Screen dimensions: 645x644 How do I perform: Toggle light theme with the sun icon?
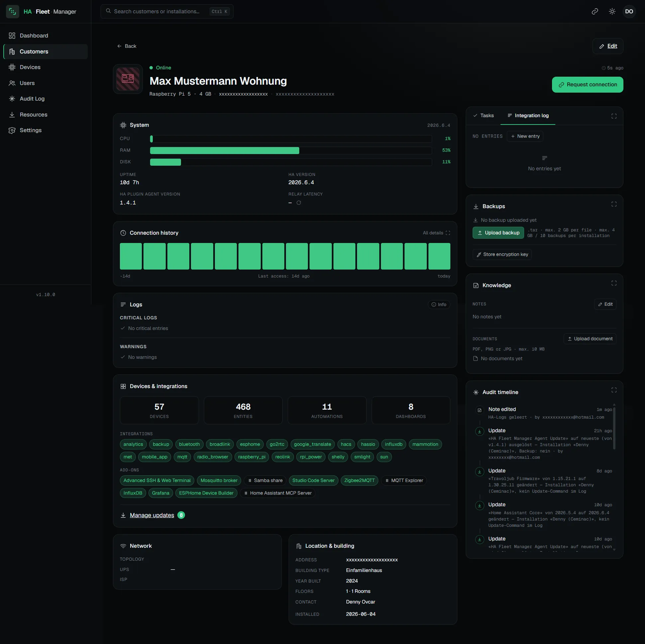(x=611, y=12)
